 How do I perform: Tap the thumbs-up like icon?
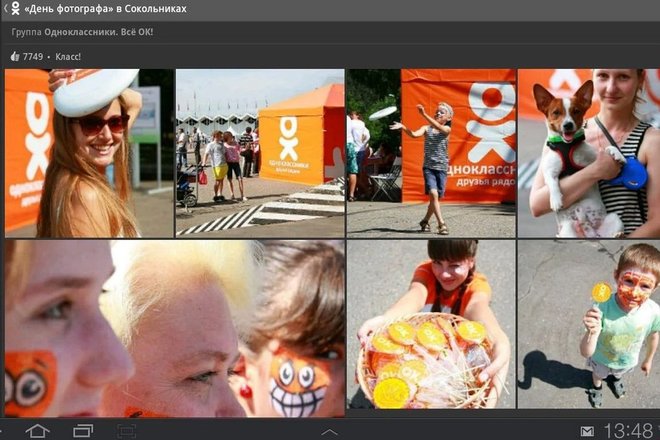(x=15, y=56)
